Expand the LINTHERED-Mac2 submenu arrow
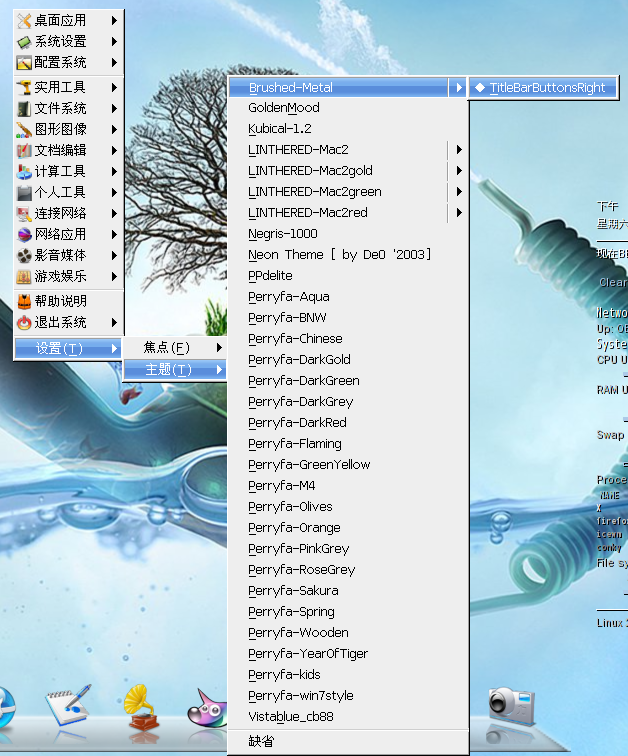 click(x=458, y=150)
